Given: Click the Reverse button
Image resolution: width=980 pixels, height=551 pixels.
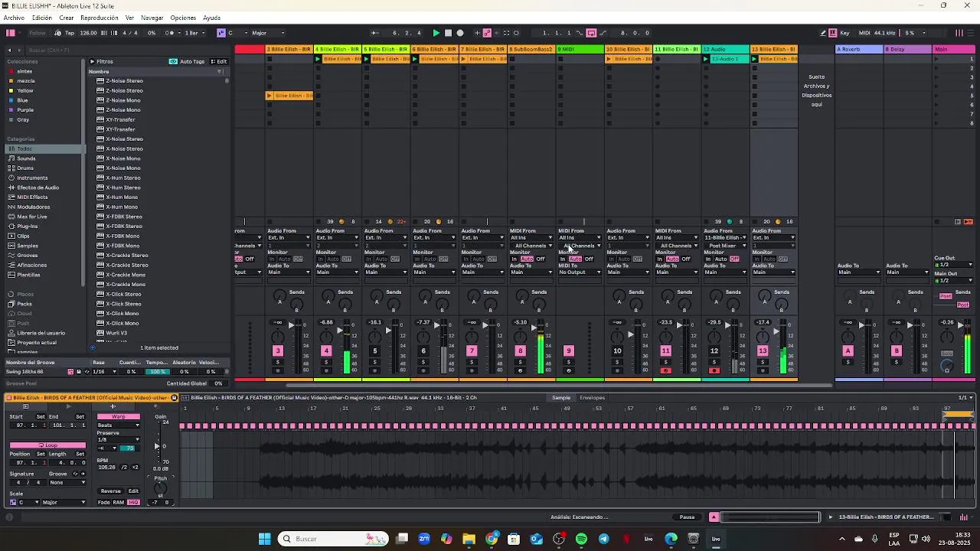Looking at the screenshot, I should click(111, 491).
